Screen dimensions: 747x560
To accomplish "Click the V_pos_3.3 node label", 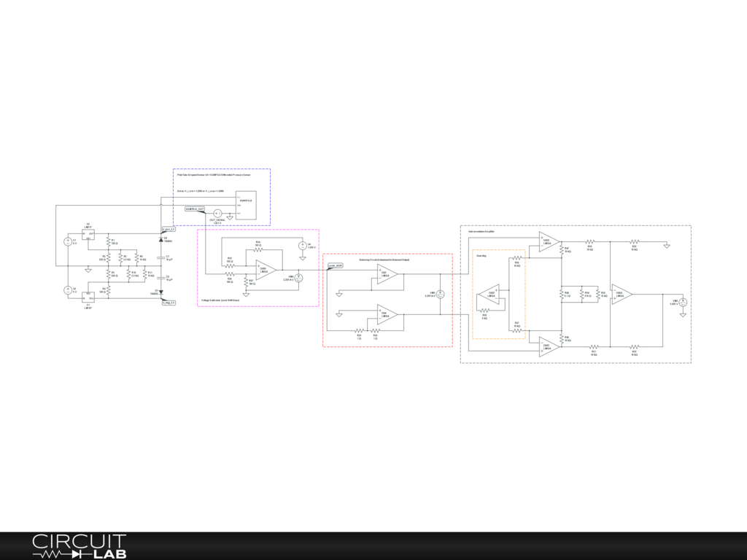I will click(x=169, y=229).
